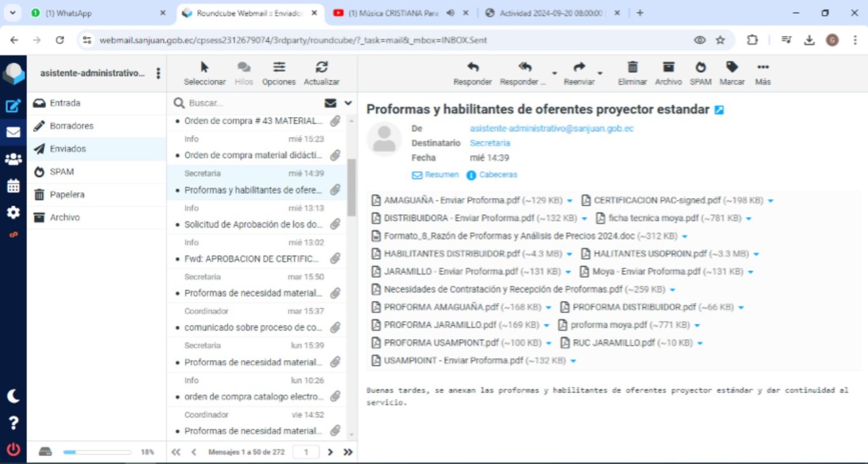Open dropdown for CERTIFICACION PAC-signed.pdf attachment
This screenshot has width=868, height=464.
(x=771, y=201)
